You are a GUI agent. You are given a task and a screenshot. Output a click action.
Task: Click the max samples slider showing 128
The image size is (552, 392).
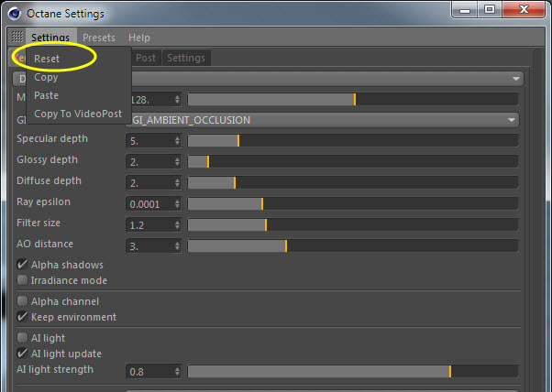point(353,100)
